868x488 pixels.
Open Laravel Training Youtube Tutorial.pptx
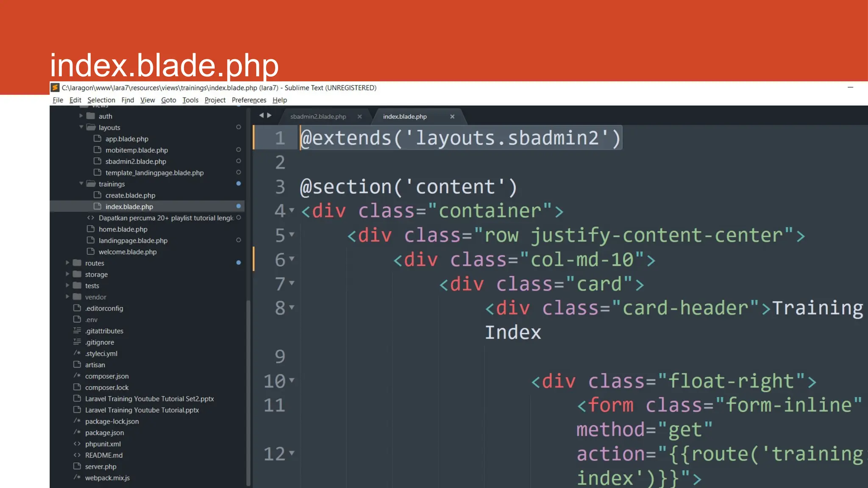coord(142,410)
